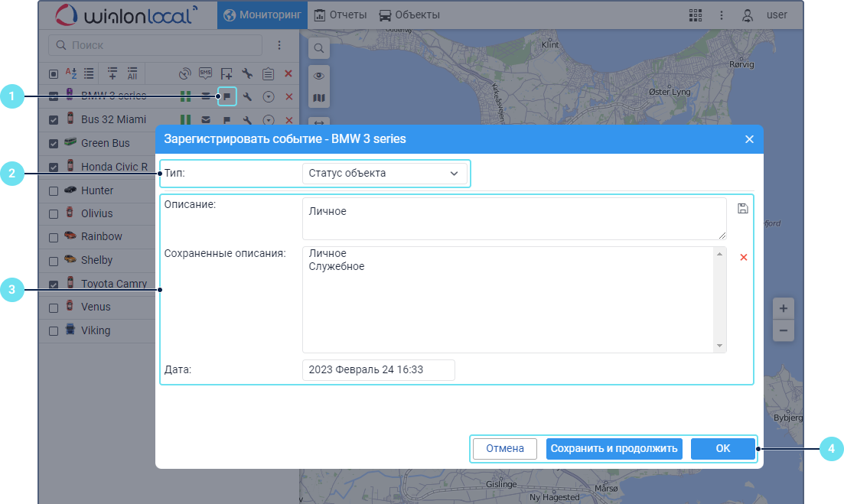This screenshot has height=504, width=844.
Task: Open search panel three-dot options
Action: (279, 45)
